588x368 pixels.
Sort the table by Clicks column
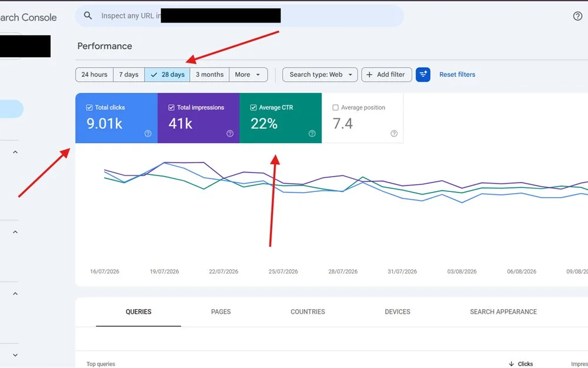[525, 364]
